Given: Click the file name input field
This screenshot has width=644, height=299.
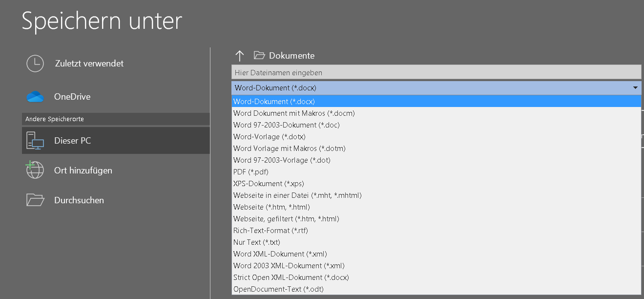Looking at the screenshot, I should pos(436,72).
